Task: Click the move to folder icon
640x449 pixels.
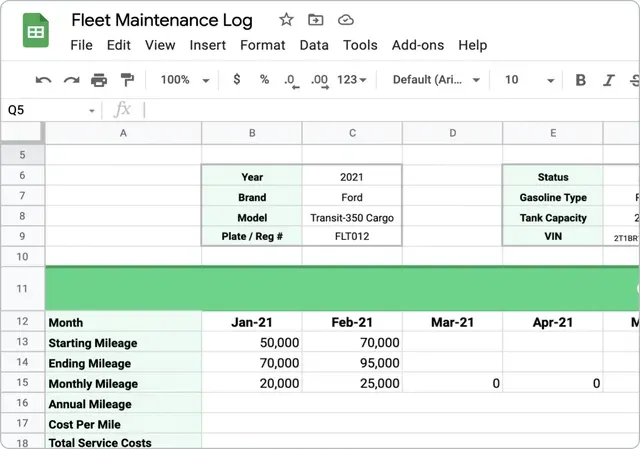Action: click(x=316, y=20)
